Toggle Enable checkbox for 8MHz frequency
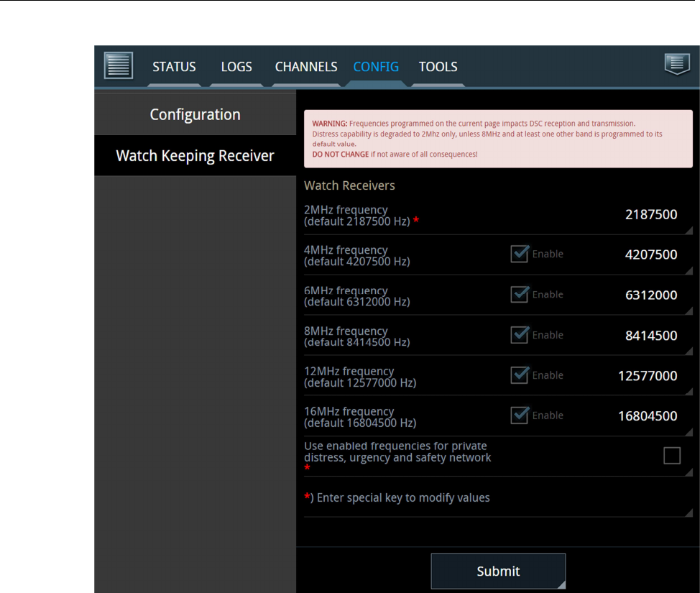This screenshot has height=593, width=700. [520, 335]
